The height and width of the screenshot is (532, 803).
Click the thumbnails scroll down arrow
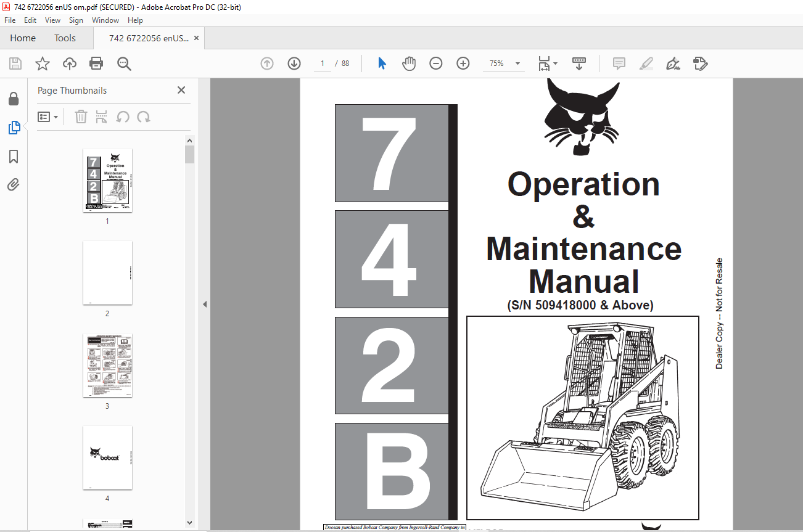pos(190,523)
